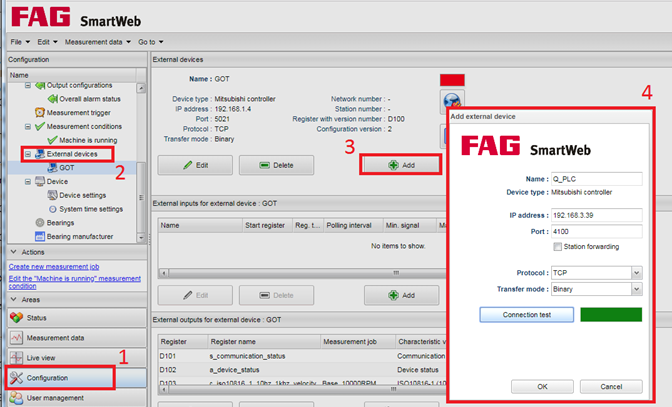This screenshot has width=672, height=407.
Task: Click Bearing manufacturer icon
Action: (x=40, y=236)
